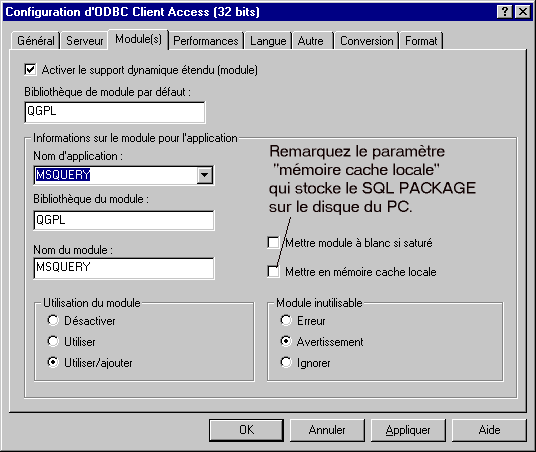Viewport: 536px width, 452px height.
Task: Click the Nom du module text field
Action: click(124, 268)
